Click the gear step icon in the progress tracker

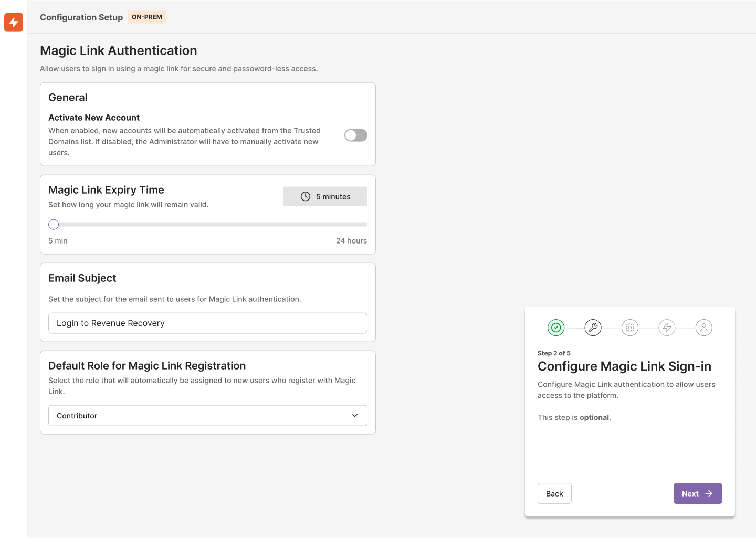pyautogui.click(x=630, y=327)
